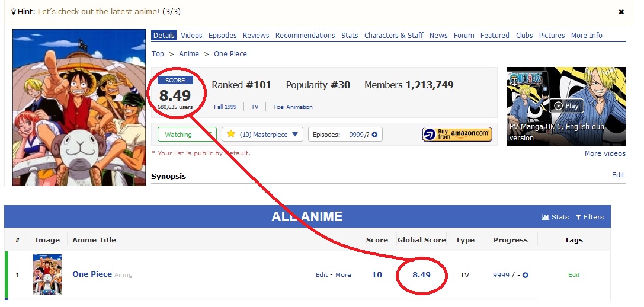Close the hint banner
Screen dimensions: 644x307
621,12
